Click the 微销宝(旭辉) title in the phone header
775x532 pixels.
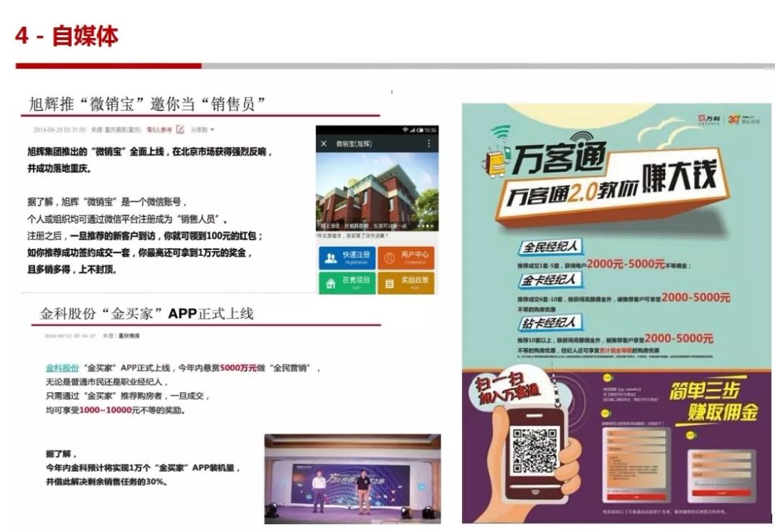pyautogui.click(x=354, y=143)
